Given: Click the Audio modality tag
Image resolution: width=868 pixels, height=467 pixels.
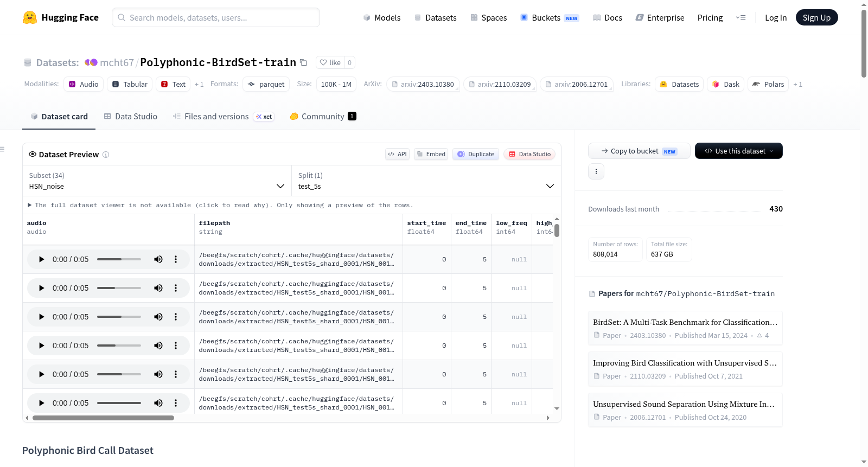Looking at the screenshot, I should (84, 84).
